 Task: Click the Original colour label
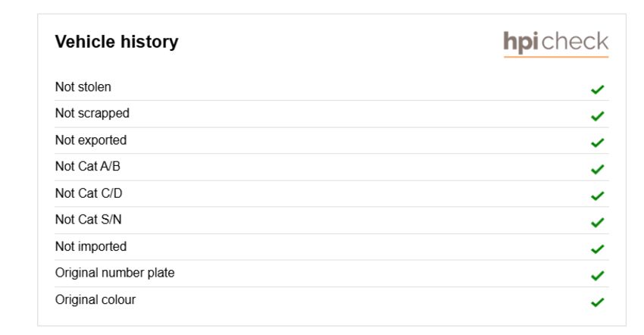(x=95, y=299)
